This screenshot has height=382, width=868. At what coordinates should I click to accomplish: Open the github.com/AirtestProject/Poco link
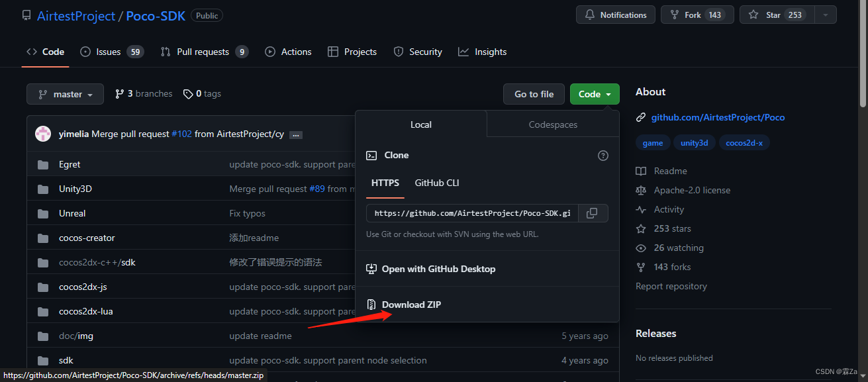pyautogui.click(x=718, y=117)
